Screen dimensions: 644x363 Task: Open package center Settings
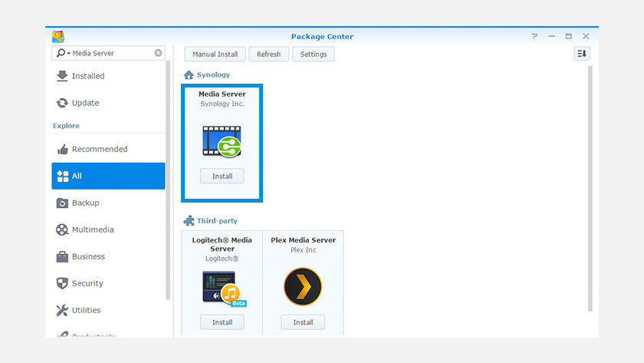pyautogui.click(x=313, y=54)
